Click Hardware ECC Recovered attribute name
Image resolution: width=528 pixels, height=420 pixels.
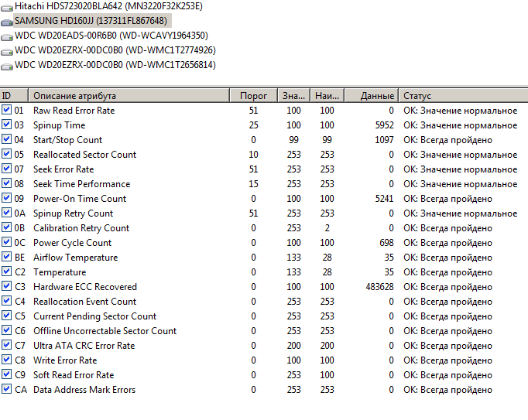tap(85, 287)
